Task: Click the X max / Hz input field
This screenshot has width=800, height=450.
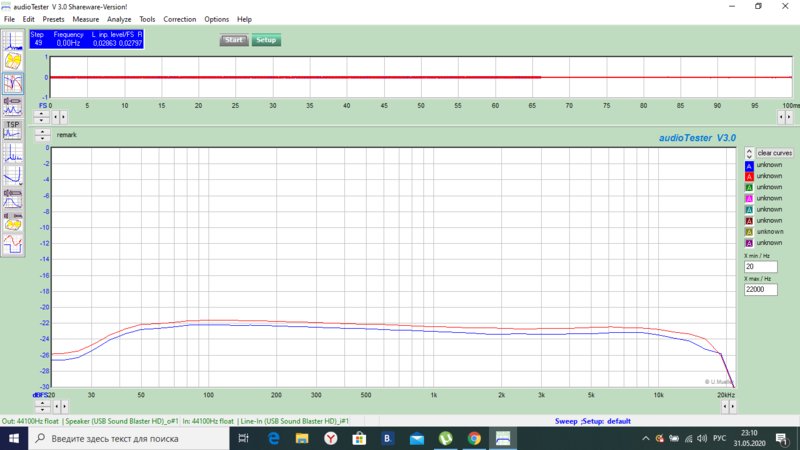Action: point(766,289)
